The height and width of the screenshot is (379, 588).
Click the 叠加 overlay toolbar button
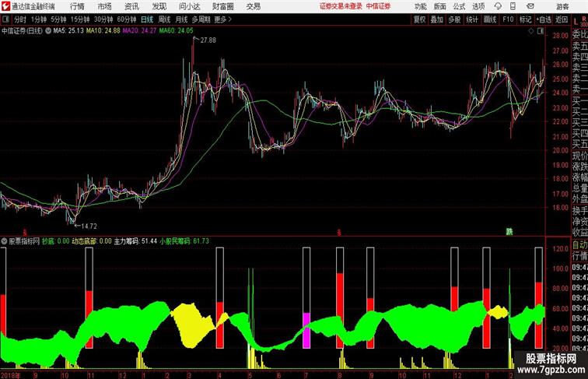(x=437, y=19)
